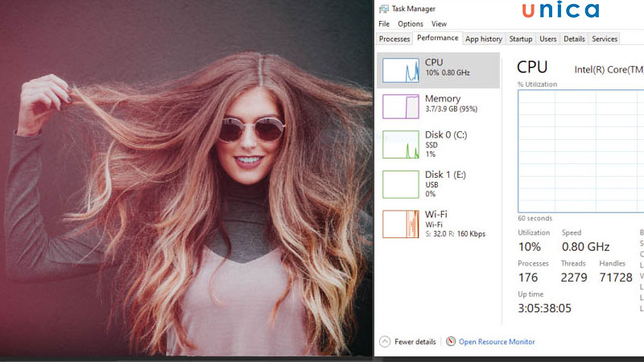Select the Wi-Fi graph thumbnail
The image size is (644, 362).
400,224
